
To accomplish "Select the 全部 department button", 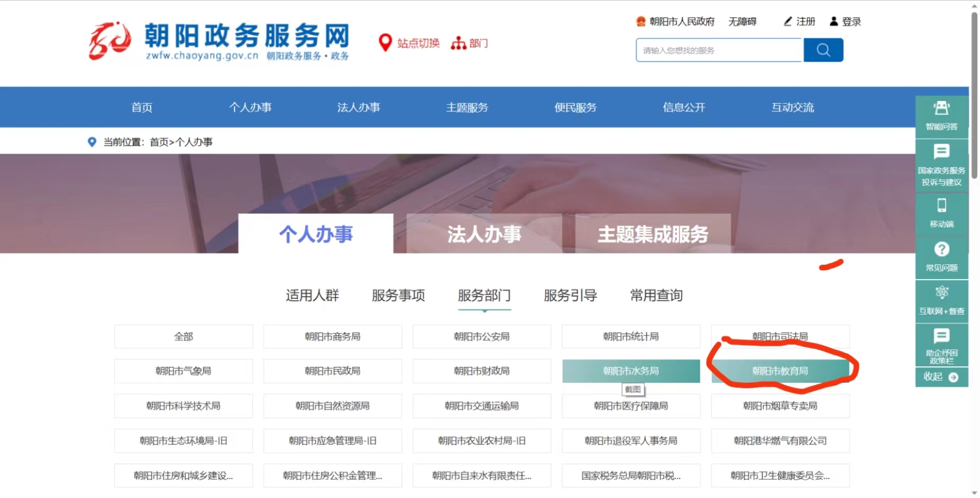I will click(184, 337).
